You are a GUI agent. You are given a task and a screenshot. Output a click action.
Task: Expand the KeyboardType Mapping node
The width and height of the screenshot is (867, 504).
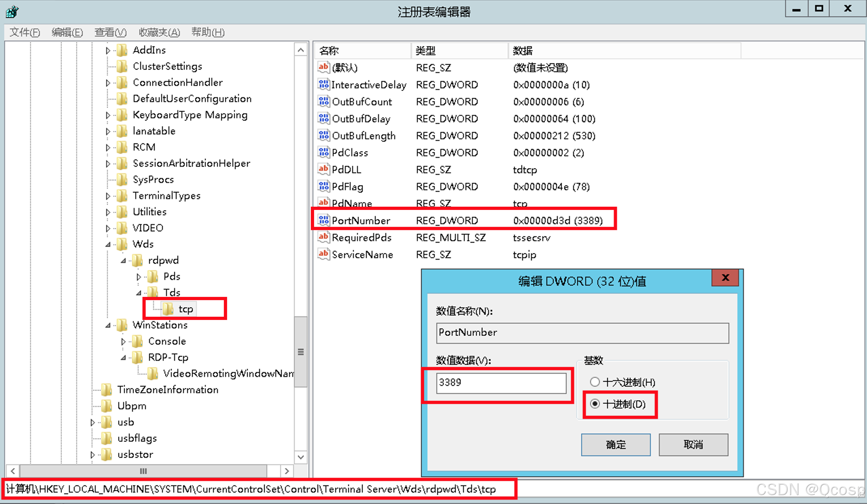pos(108,115)
